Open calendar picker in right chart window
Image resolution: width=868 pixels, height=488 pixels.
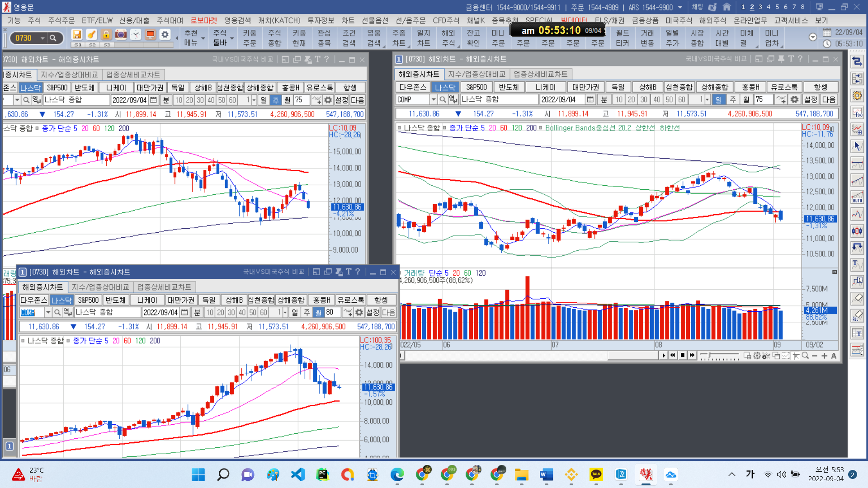590,99
